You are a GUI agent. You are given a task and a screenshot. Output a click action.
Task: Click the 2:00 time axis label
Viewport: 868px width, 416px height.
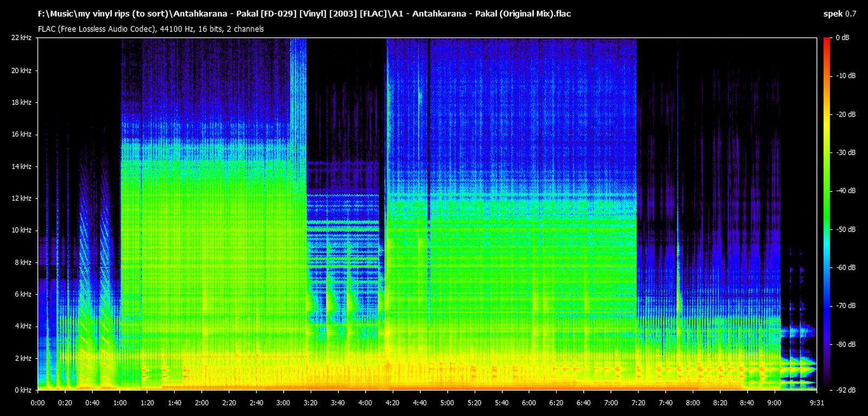point(202,403)
